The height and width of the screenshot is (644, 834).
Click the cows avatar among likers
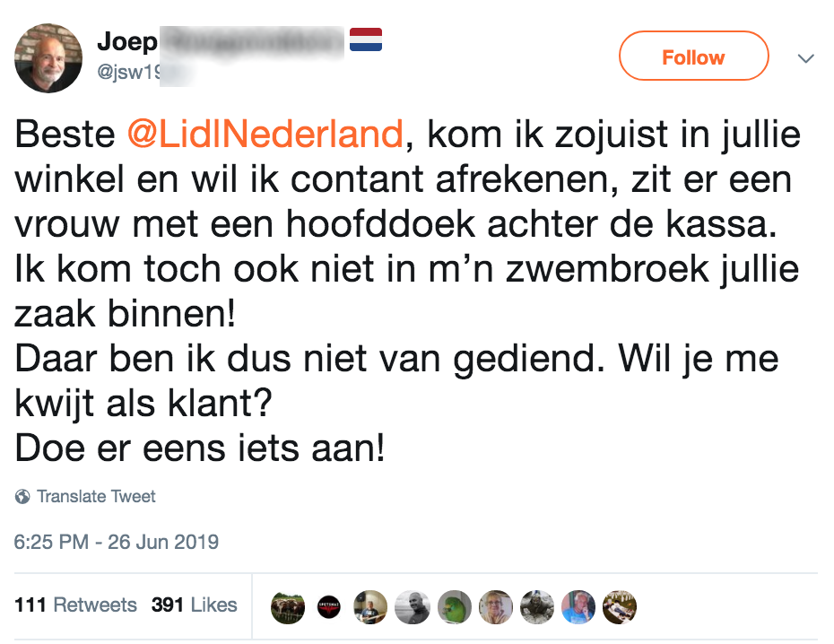click(288, 606)
